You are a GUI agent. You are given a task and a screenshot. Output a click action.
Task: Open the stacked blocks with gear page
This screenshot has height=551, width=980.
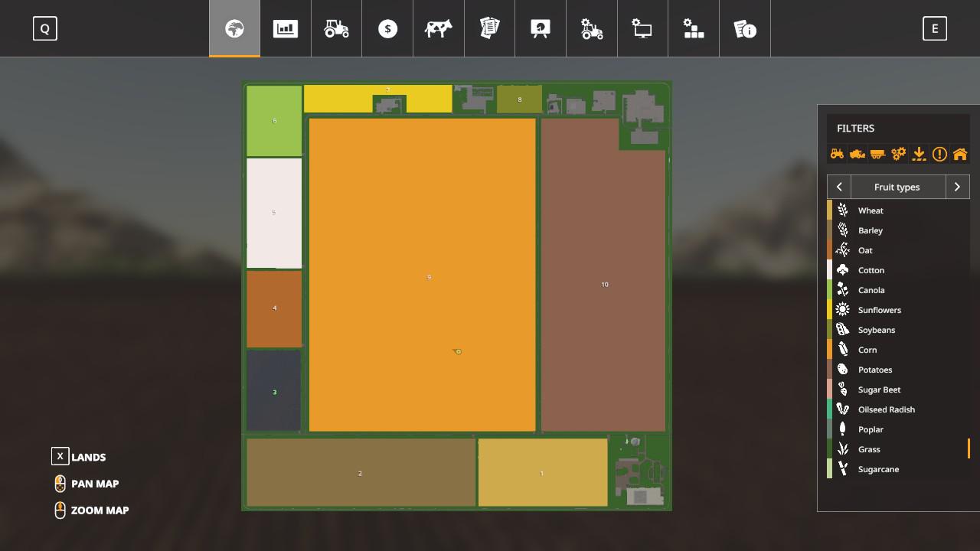694,29
